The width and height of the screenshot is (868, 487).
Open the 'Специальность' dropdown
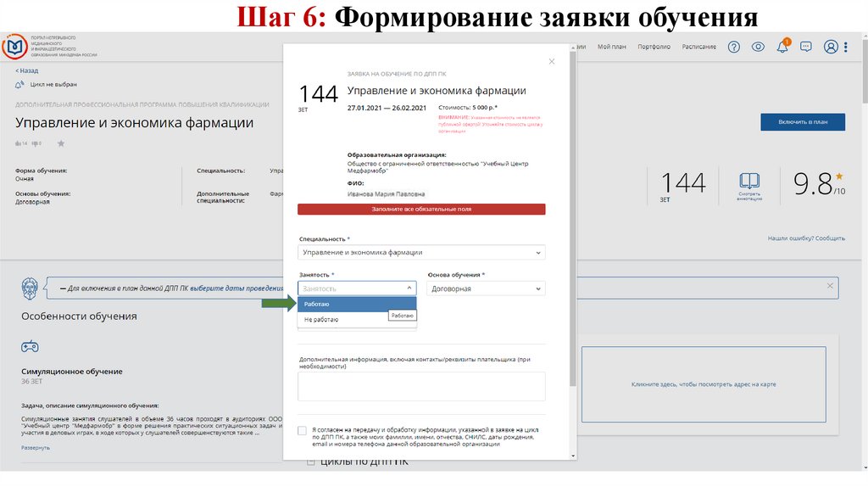click(x=421, y=252)
